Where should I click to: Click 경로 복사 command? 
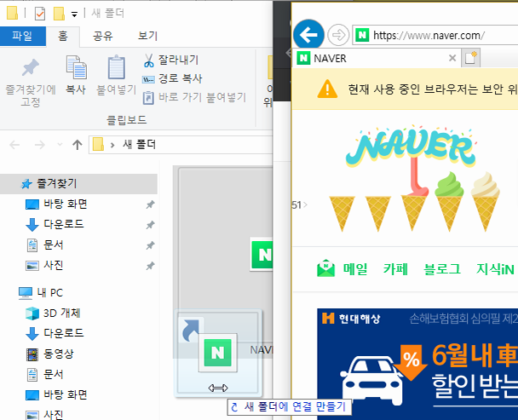[x=172, y=78]
